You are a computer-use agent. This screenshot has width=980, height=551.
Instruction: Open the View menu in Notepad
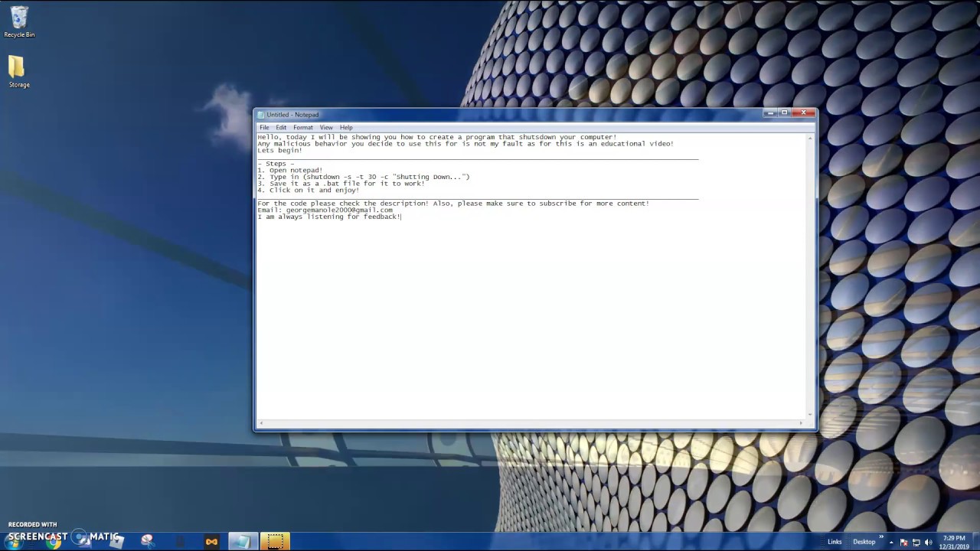326,128
